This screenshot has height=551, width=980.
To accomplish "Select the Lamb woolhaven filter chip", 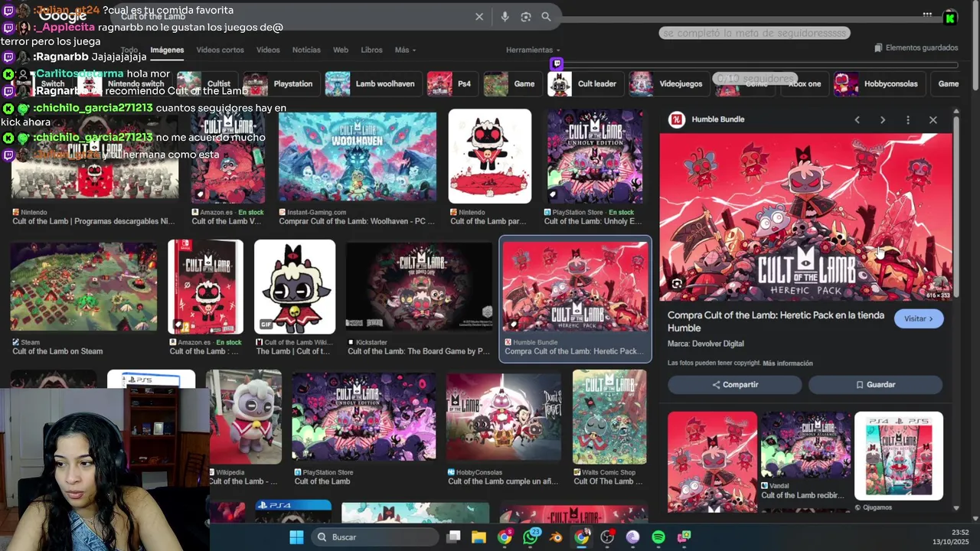I will 372,84.
